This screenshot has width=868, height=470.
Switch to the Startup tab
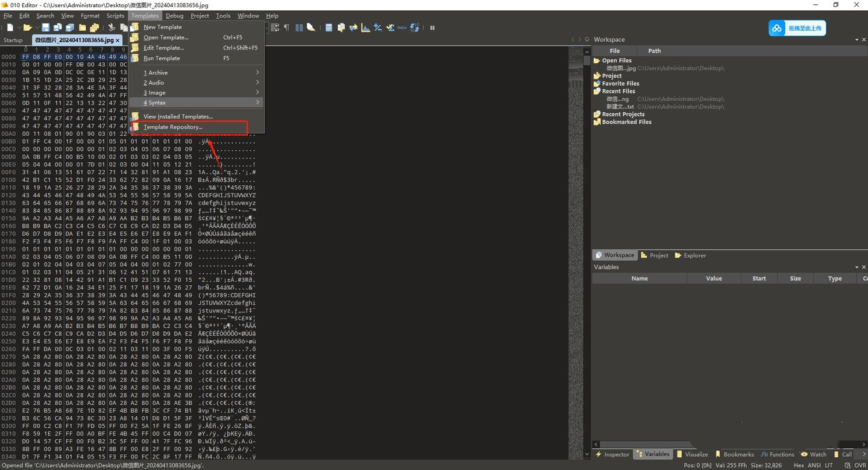13,40
